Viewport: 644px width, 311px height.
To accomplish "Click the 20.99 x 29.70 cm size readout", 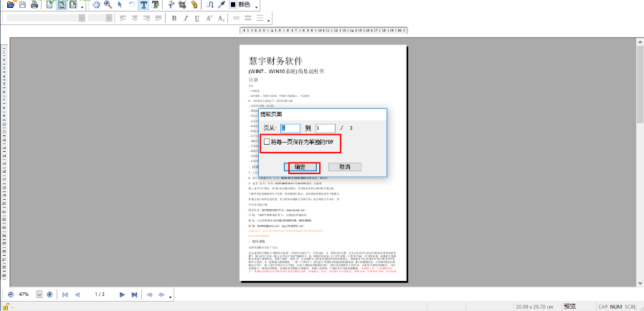I will pos(534,307).
